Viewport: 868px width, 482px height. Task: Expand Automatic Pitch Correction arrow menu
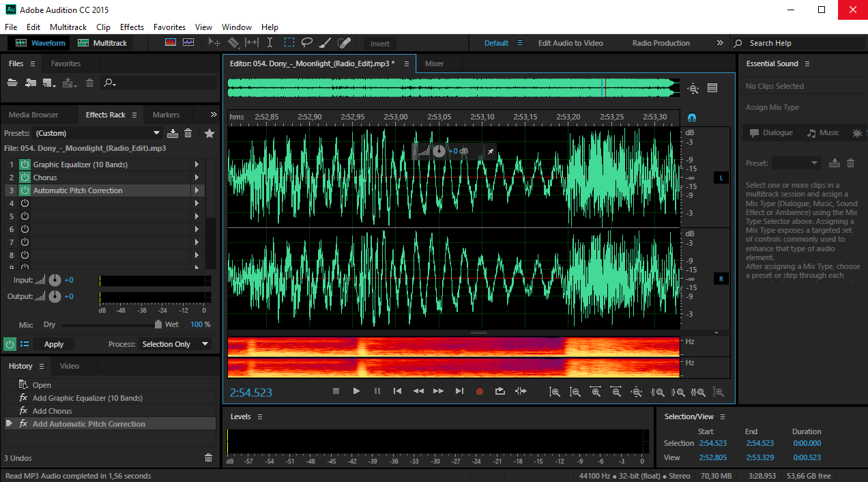tap(197, 190)
